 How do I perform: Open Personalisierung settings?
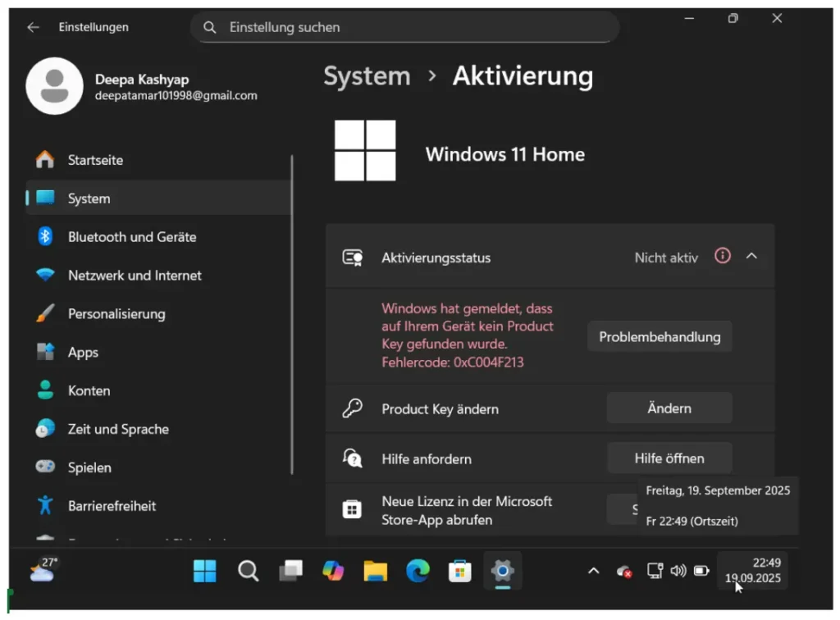coord(158,314)
